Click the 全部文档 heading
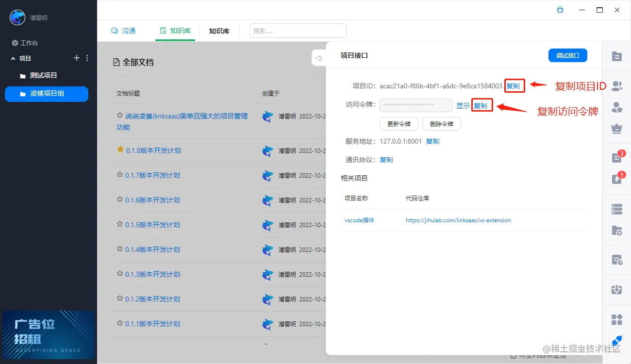Image resolution: width=631 pixels, height=364 pixels. click(x=138, y=62)
